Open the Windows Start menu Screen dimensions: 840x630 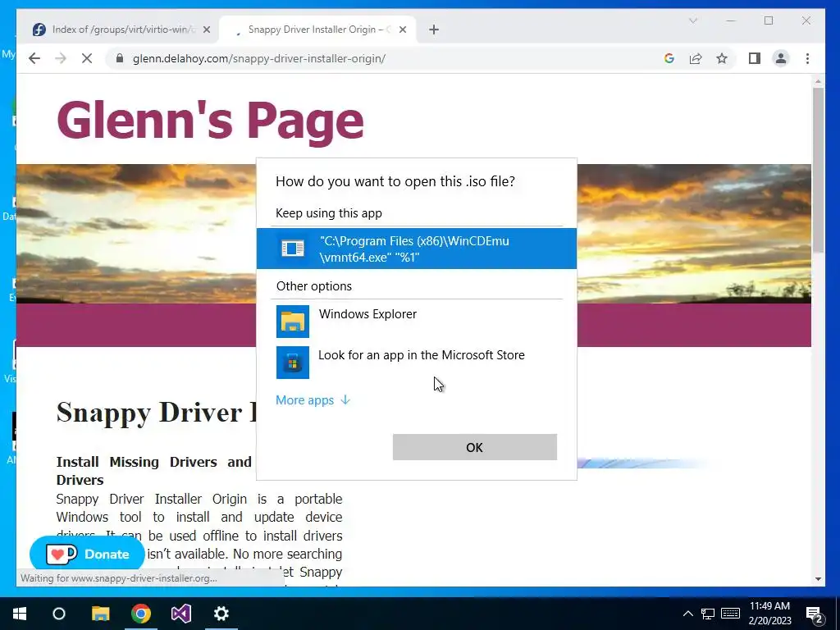click(20, 614)
